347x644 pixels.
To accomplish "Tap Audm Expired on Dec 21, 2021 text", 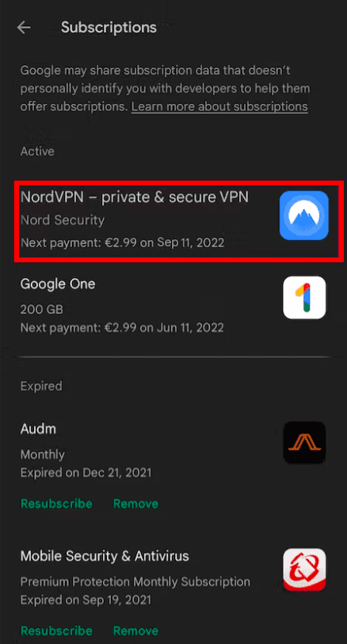I will click(86, 473).
